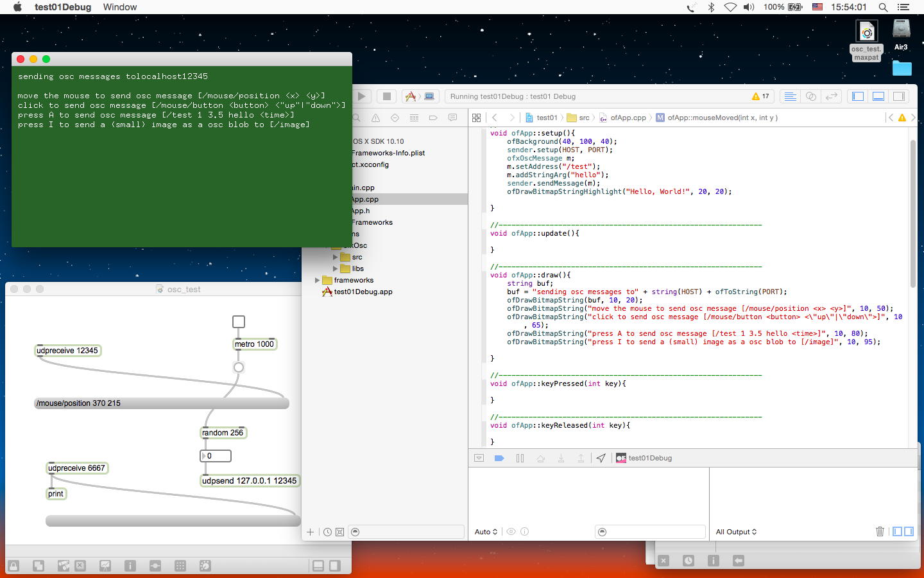
Task: Open the Auto variables scope dropdown
Action: [x=486, y=532]
